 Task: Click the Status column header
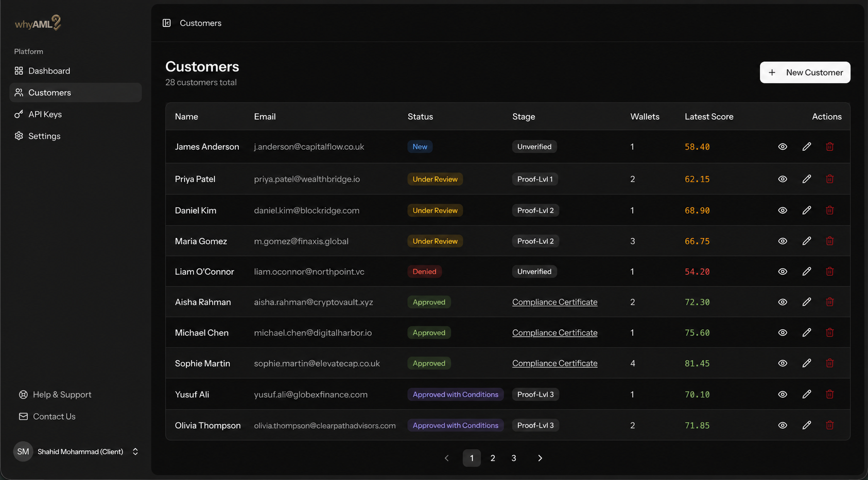(420, 117)
